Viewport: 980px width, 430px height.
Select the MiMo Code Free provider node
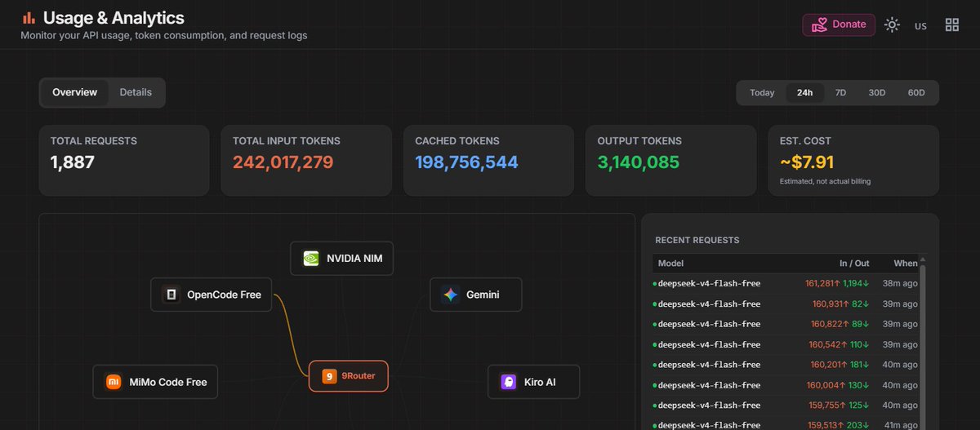(x=155, y=382)
